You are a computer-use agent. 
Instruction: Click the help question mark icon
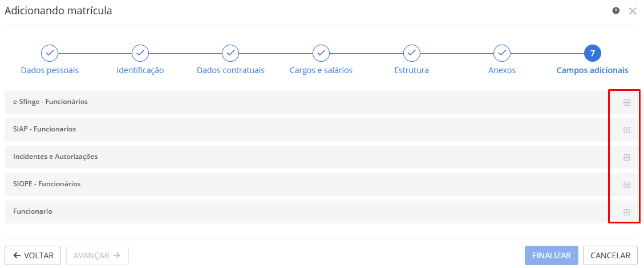point(616,11)
